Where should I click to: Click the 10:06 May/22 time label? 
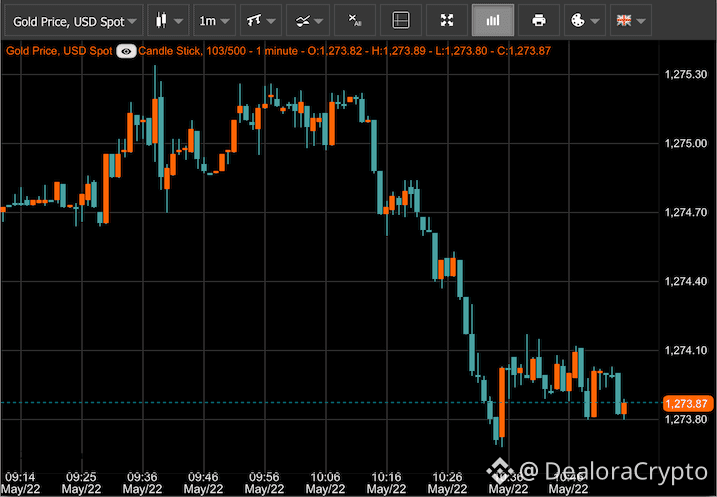[x=325, y=483]
